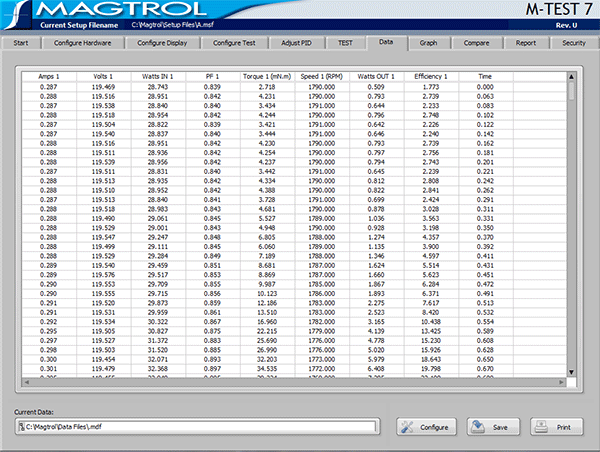Click the Magtrol logo icon

18,15
